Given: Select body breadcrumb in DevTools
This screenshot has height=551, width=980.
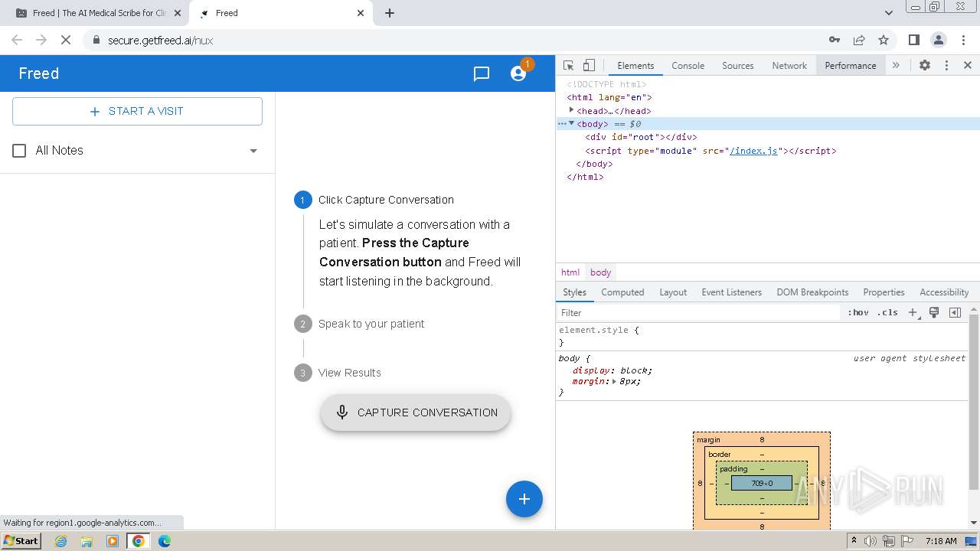Looking at the screenshot, I should (x=601, y=272).
